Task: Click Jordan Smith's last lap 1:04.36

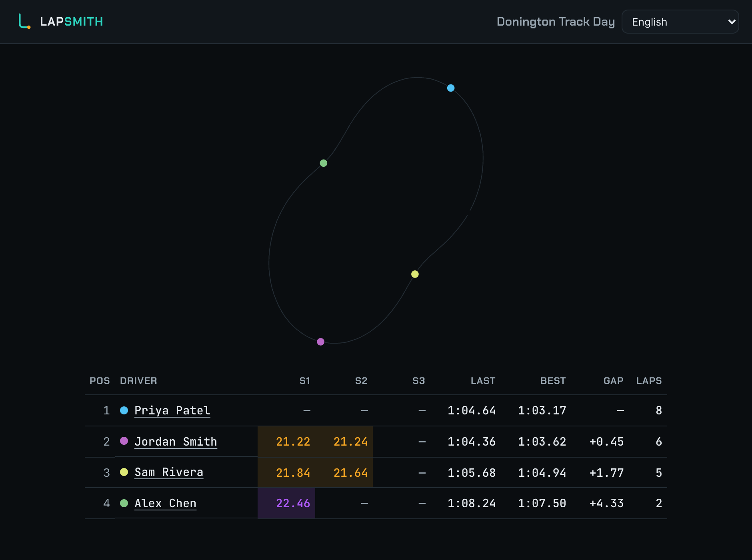Action: pyautogui.click(x=472, y=442)
